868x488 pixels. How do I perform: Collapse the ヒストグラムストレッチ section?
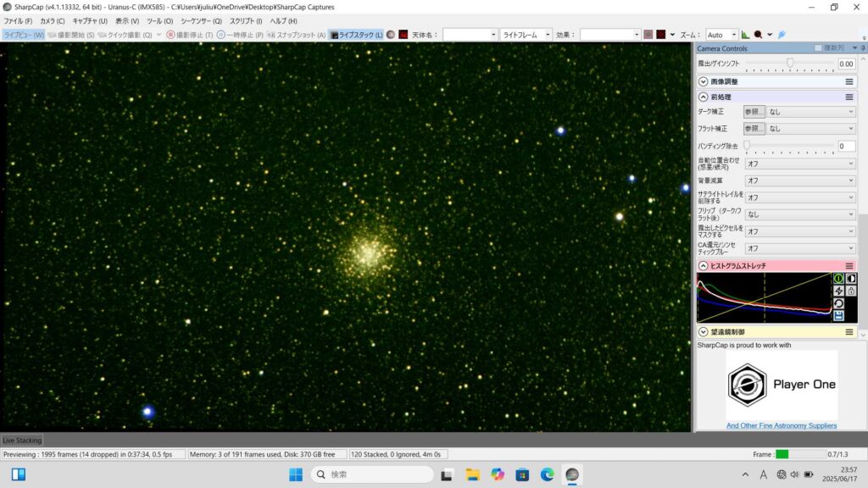pos(703,265)
